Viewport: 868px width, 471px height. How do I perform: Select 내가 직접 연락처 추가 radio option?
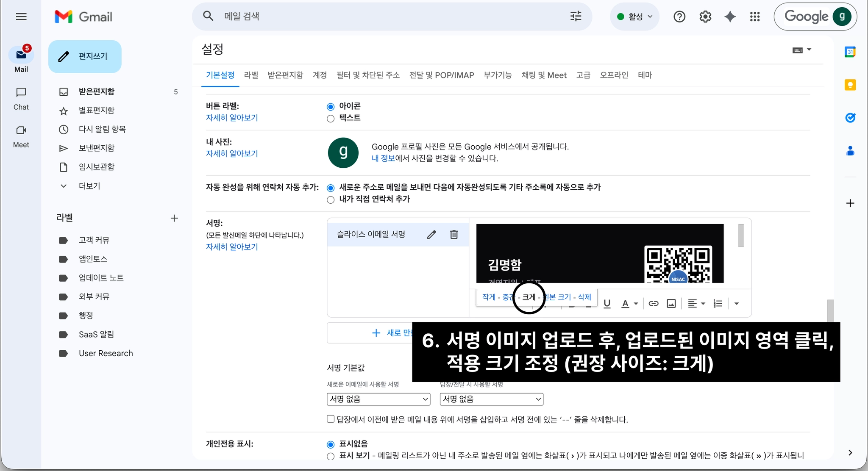[331, 200]
